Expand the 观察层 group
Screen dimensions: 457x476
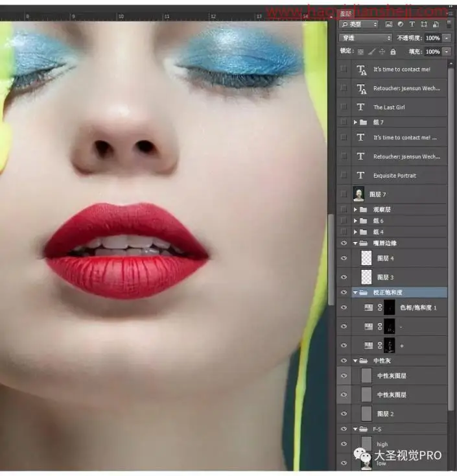(x=355, y=209)
